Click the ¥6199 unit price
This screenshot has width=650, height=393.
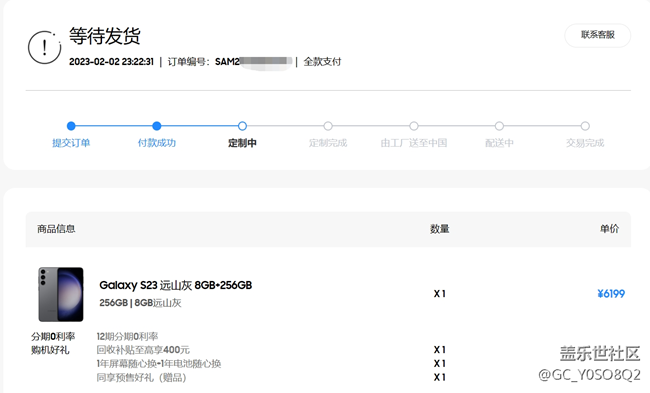tap(611, 294)
